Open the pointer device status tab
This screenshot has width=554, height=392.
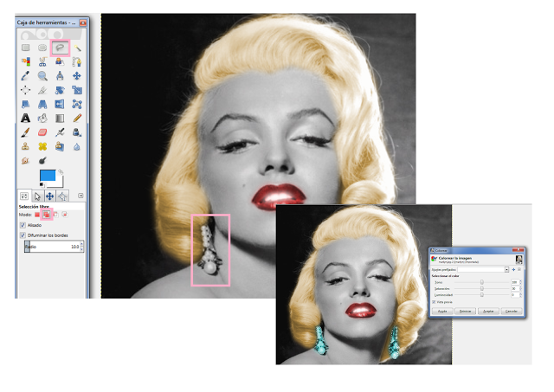37,196
